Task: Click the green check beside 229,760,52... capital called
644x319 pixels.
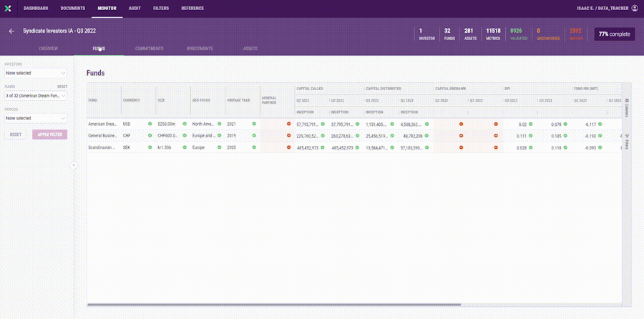Action: (x=323, y=135)
